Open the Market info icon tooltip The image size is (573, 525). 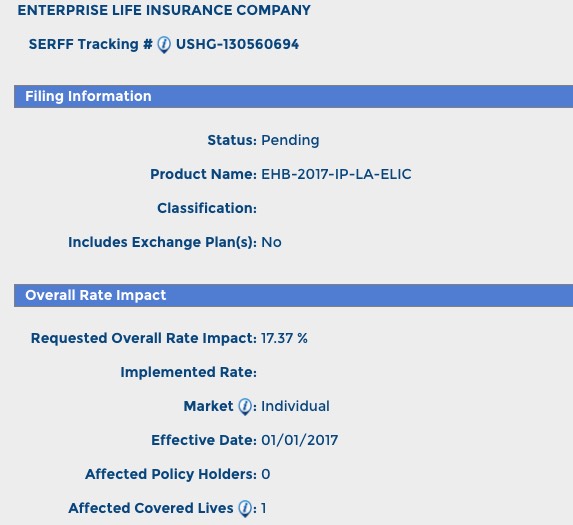pyautogui.click(x=245, y=407)
